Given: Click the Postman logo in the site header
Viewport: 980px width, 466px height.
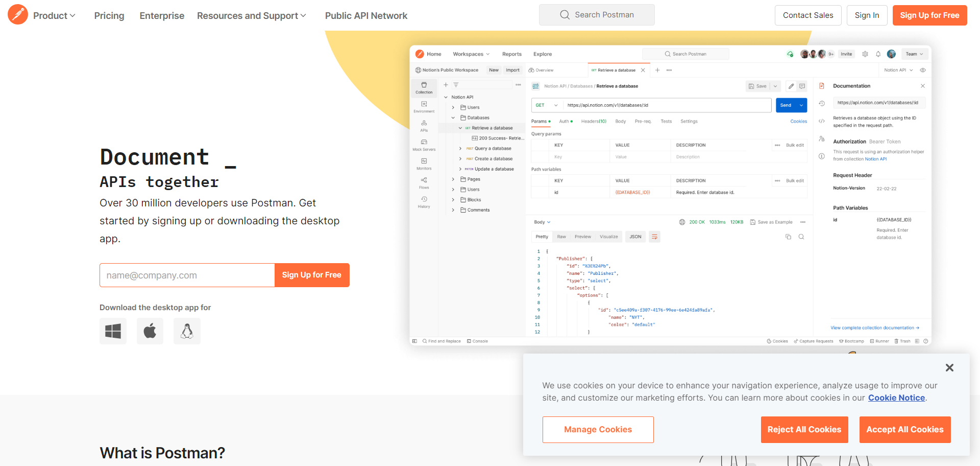Looking at the screenshot, I should point(18,15).
